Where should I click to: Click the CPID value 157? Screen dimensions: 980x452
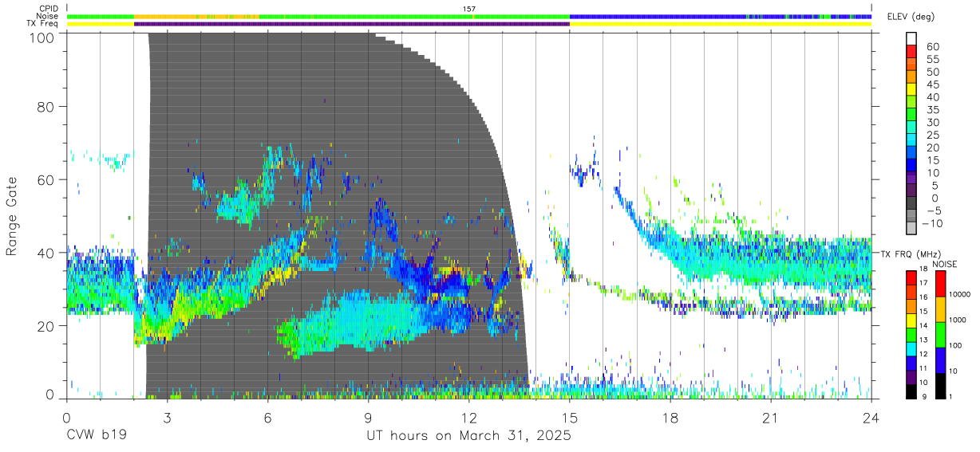click(x=469, y=9)
